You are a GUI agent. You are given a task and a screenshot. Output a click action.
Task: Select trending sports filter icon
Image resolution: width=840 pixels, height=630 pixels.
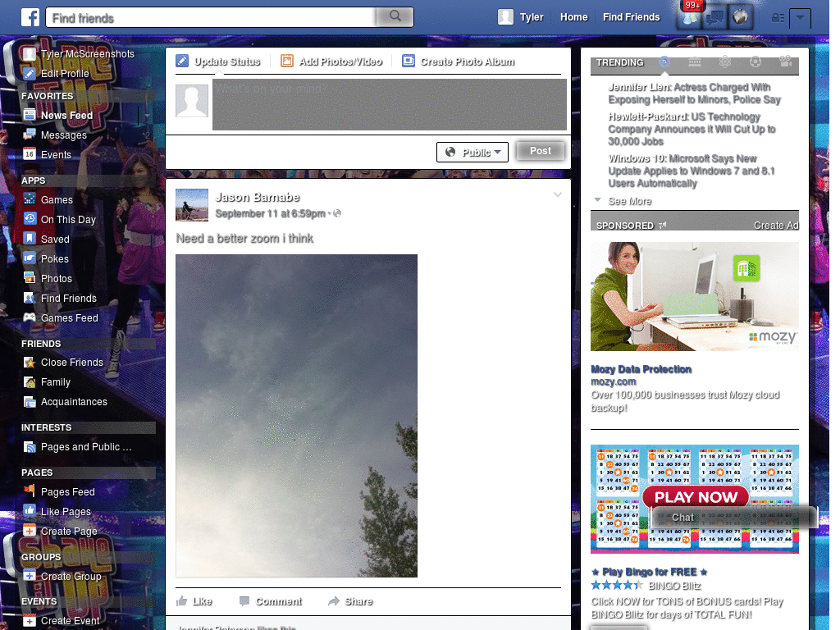(x=756, y=62)
